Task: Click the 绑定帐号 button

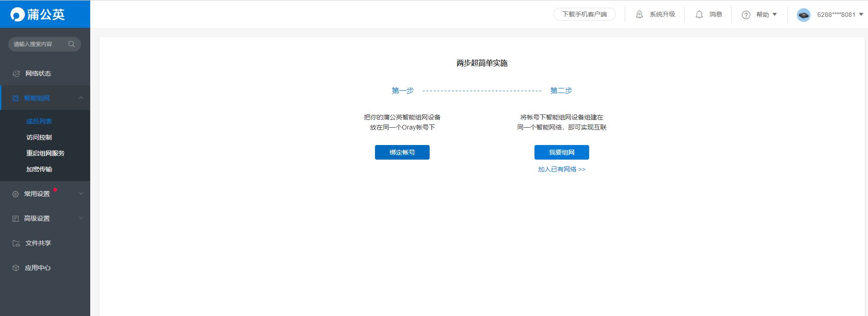Action: [402, 152]
